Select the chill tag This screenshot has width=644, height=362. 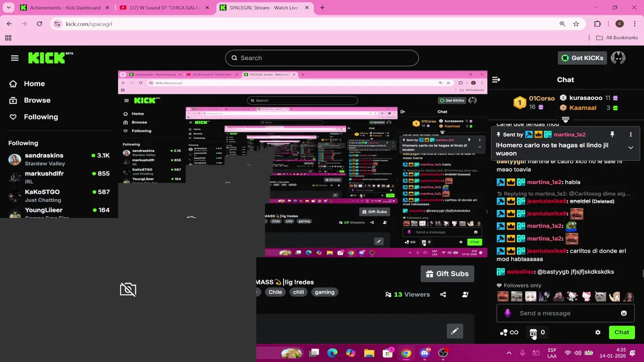tap(298, 292)
